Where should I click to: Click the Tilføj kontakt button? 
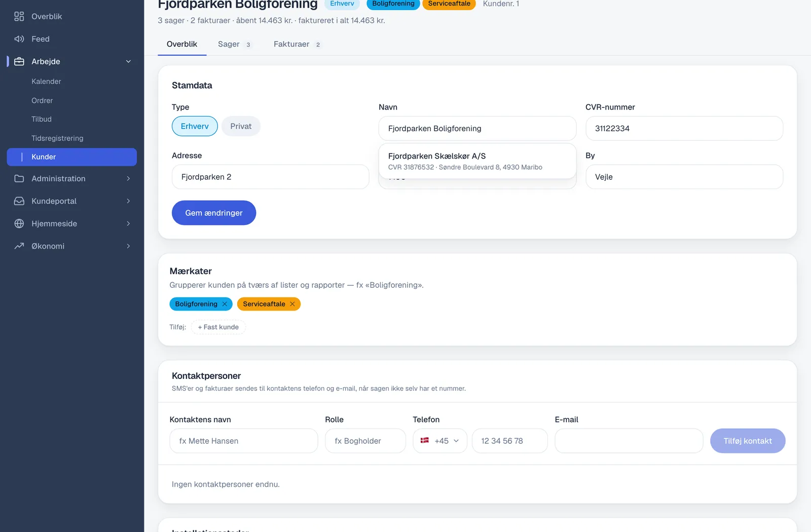748,441
